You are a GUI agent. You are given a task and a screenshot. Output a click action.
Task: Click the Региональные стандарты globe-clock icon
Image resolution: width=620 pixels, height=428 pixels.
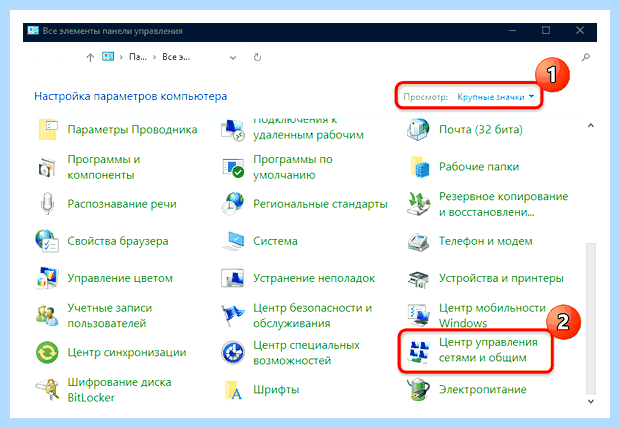(232, 204)
